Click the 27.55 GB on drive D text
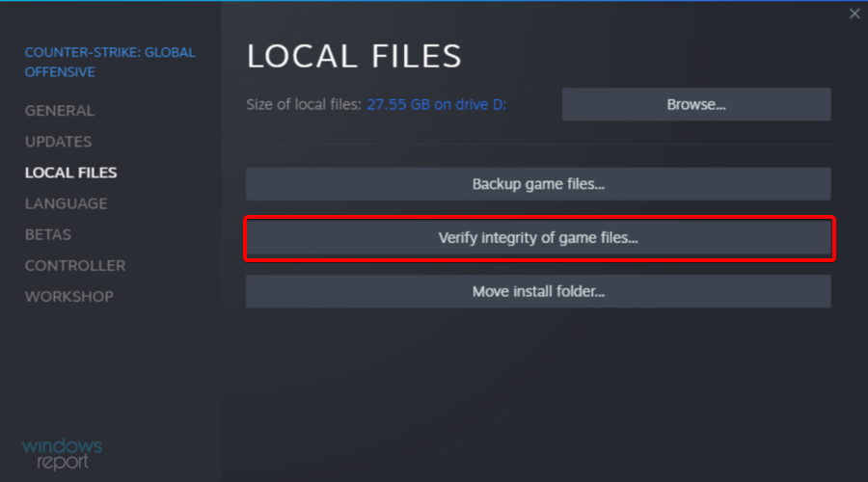Screen dimensions: 868x482 436,104
